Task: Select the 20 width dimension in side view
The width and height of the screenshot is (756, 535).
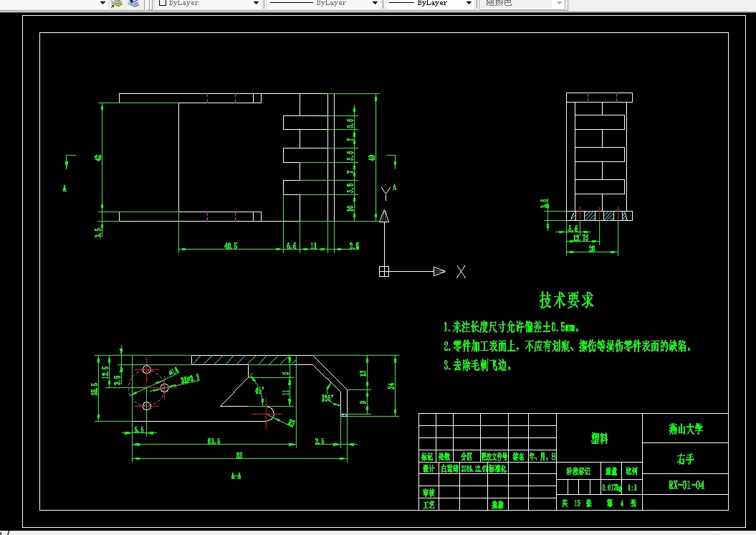Action: (592, 248)
